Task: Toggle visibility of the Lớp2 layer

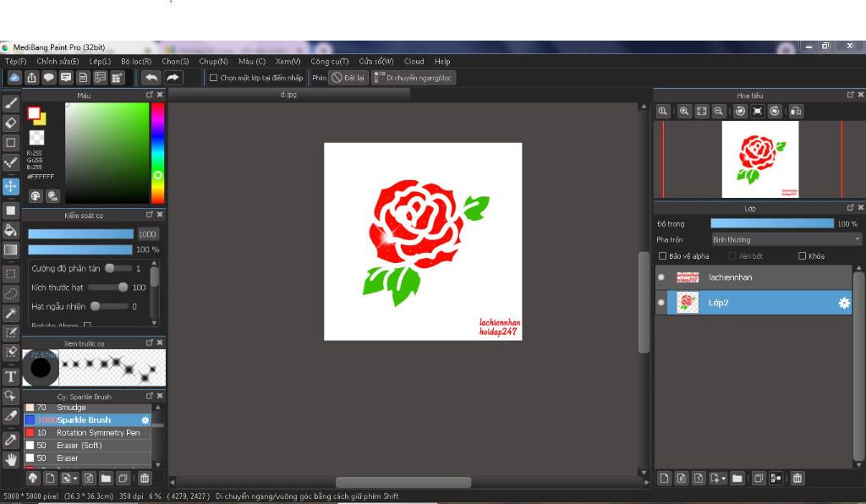Action: coord(661,303)
